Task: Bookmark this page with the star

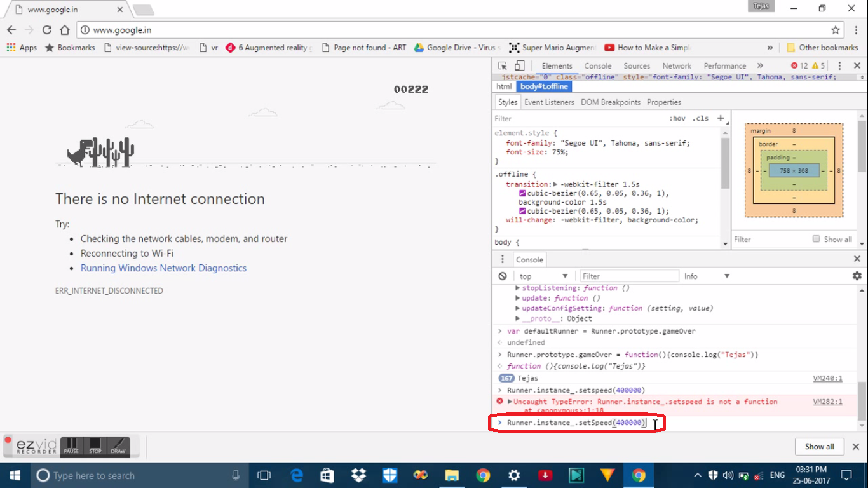Action: pos(836,30)
